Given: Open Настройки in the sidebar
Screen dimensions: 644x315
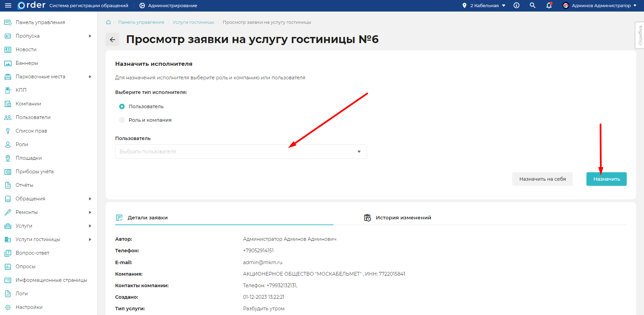Looking at the screenshot, I should coord(29,307).
